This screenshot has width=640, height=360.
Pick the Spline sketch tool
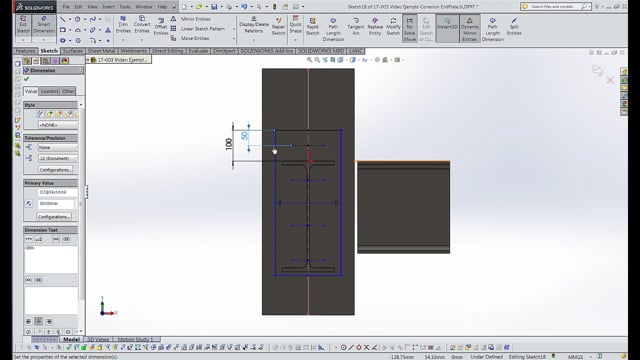pyautogui.click(x=93, y=19)
